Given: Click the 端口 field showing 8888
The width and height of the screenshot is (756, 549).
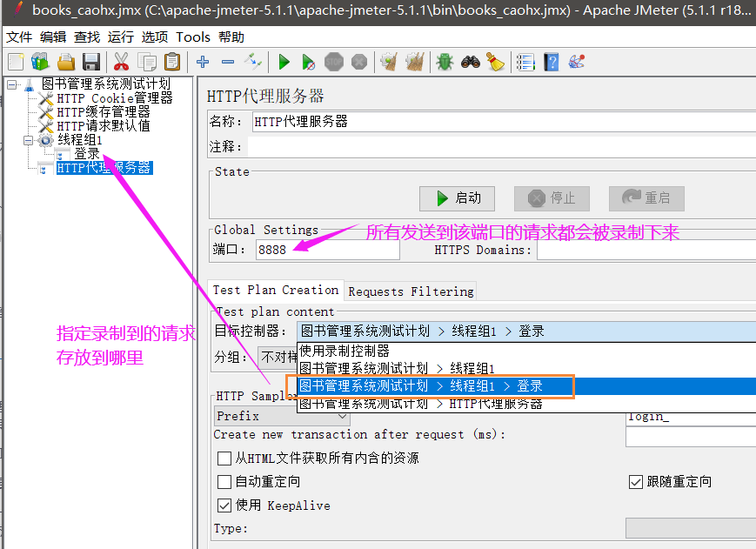Looking at the screenshot, I should tap(328, 251).
